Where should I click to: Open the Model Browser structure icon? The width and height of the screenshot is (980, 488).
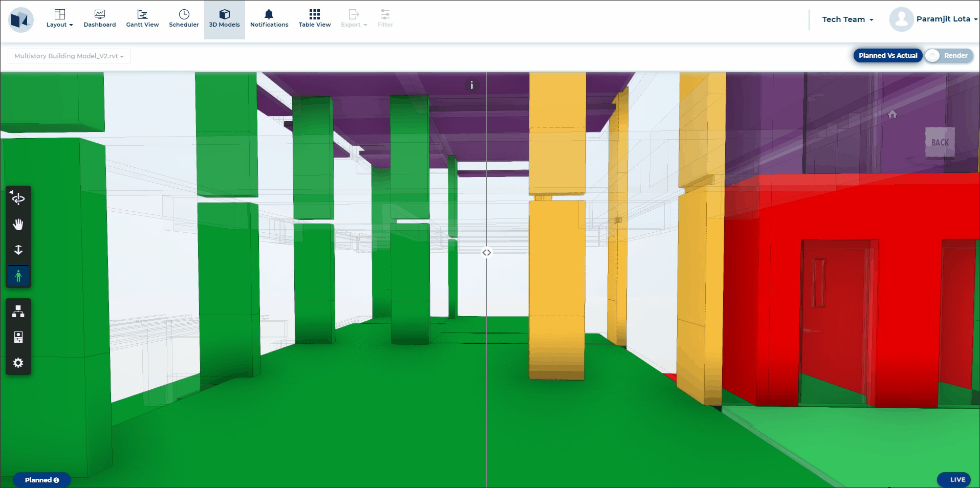(x=18, y=311)
